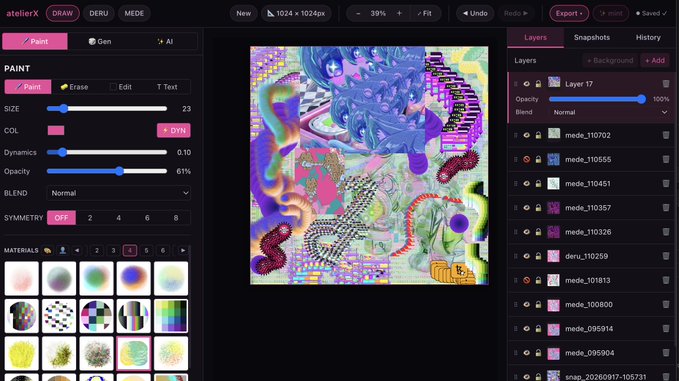The image size is (679, 381).
Task: Toggle lock on mede_110702 layer
Action: coord(538,135)
